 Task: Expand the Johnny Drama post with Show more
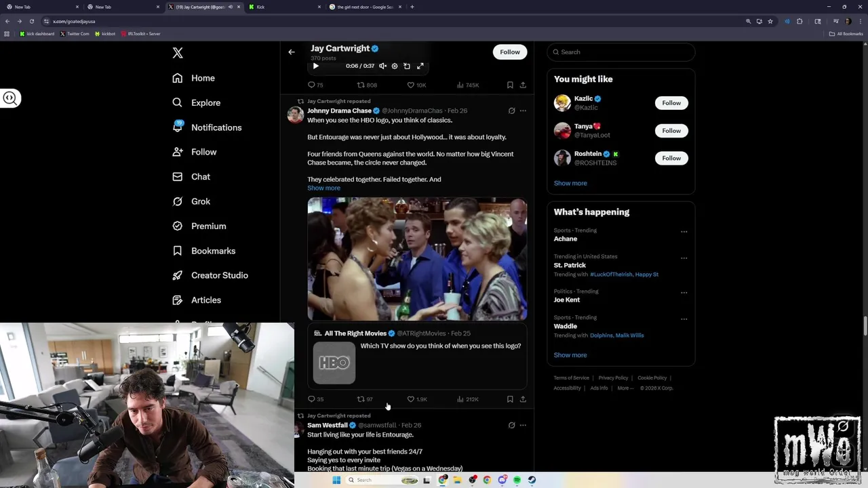point(323,188)
